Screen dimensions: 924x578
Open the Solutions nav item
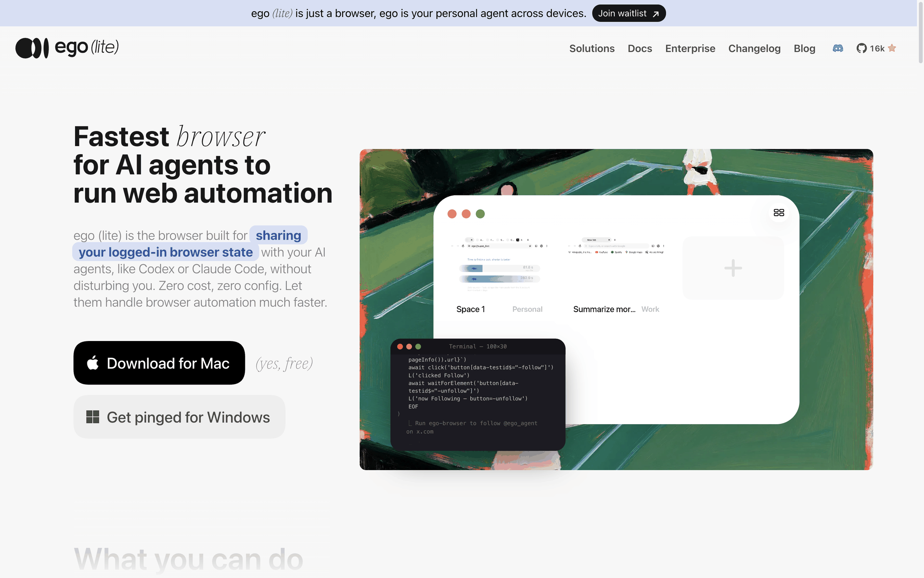(x=592, y=49)
